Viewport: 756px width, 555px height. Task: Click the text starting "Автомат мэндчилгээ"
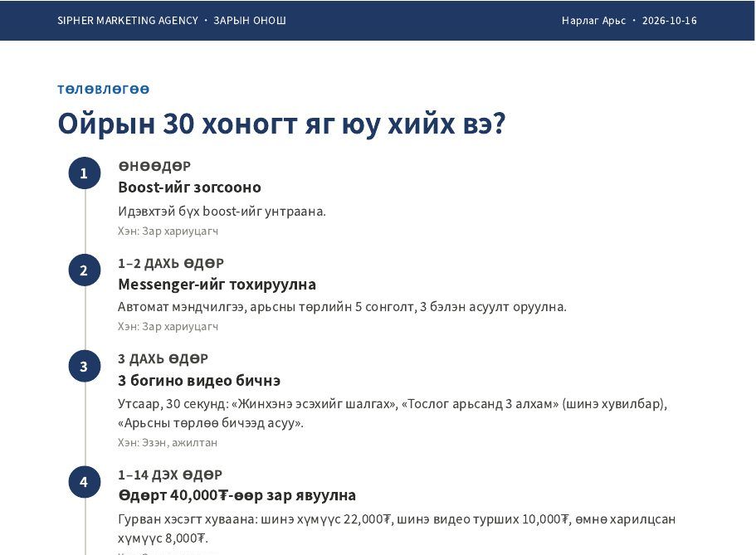click(x=343, y=307)
